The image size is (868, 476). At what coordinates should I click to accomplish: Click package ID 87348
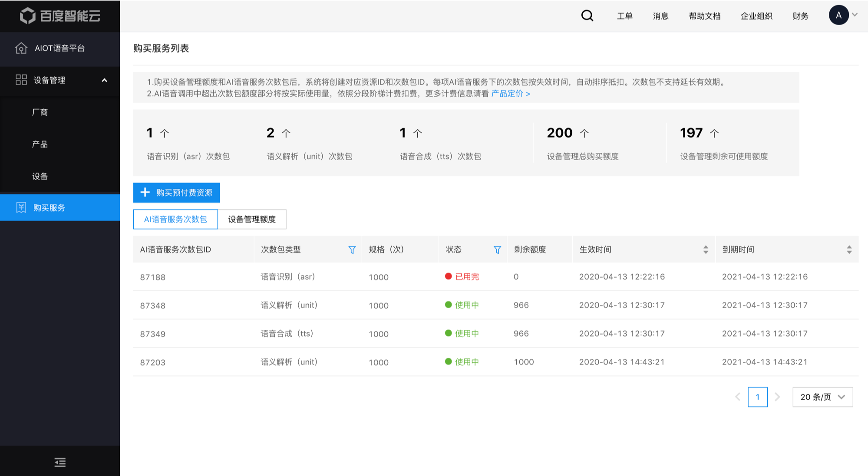[x=152, y=305]
